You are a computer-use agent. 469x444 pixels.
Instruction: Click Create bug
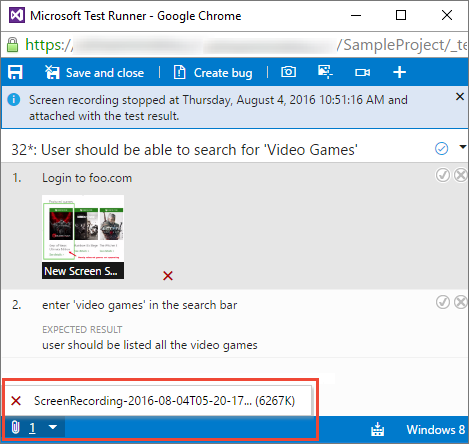tap(213, 73)
